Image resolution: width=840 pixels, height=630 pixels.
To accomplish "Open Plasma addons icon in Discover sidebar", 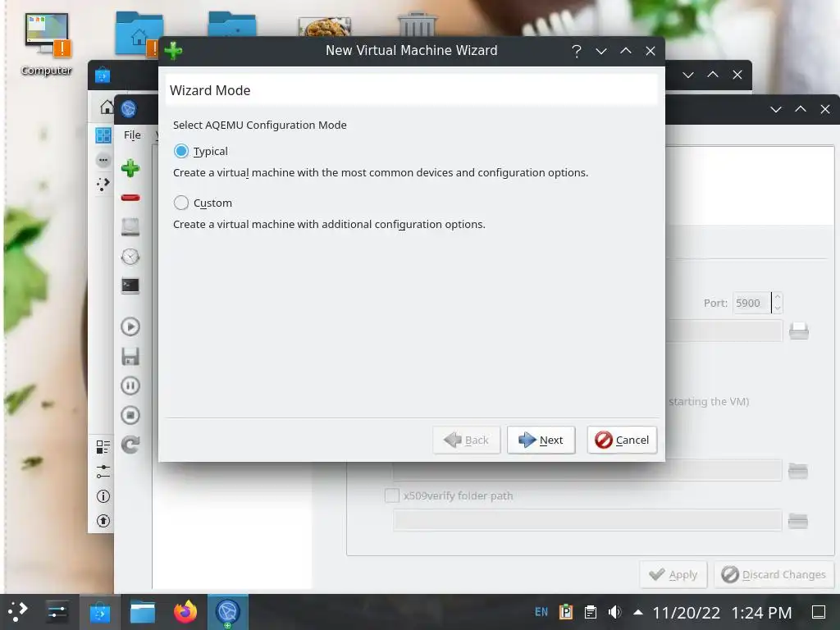I will 103,185.
